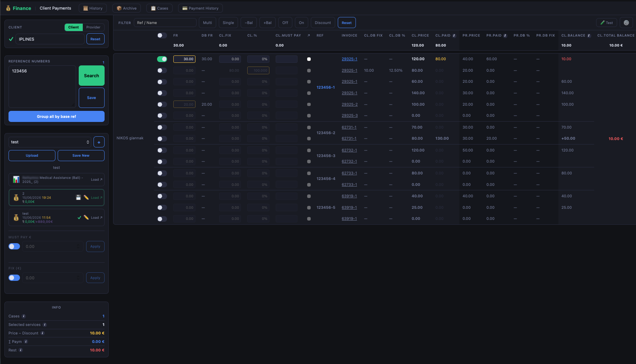
Task: Click the plus button next to the test dropdown
Action: coord(99,142)
